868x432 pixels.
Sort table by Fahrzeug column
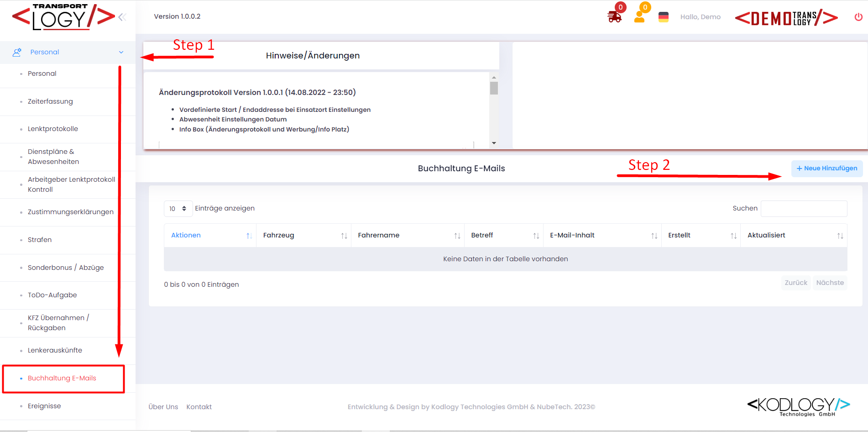(x=303, y=235)
